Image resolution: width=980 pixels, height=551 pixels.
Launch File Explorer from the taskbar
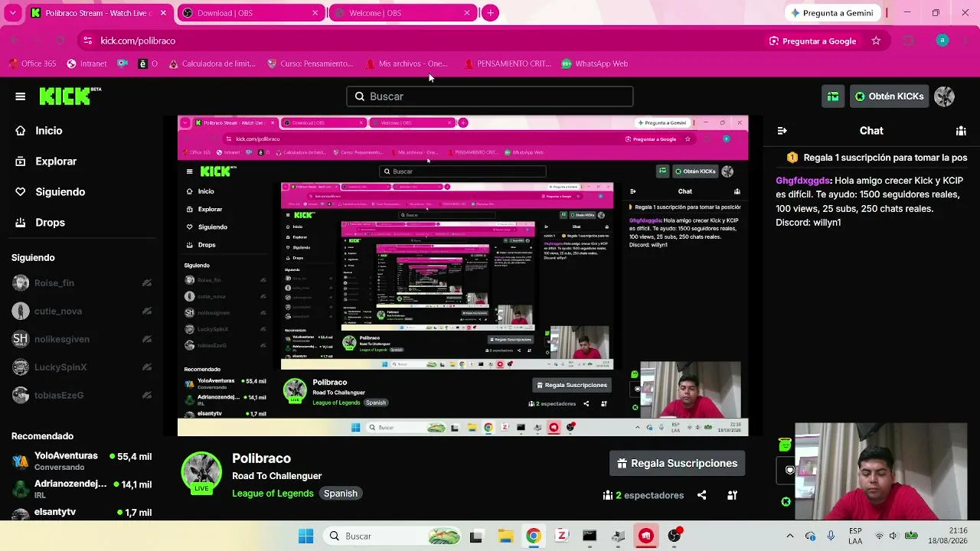tap(505, 536)
